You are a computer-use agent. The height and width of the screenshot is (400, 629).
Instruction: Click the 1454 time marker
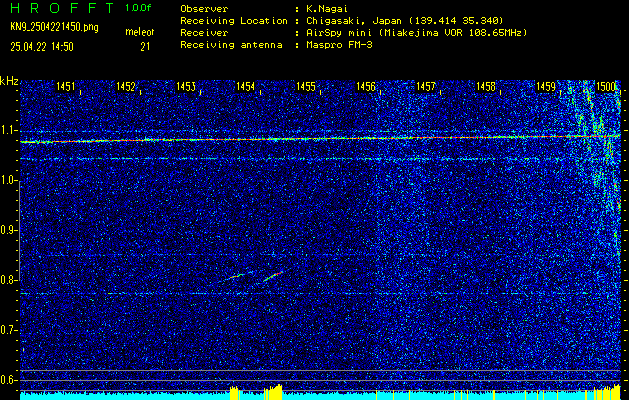(246, 86)
